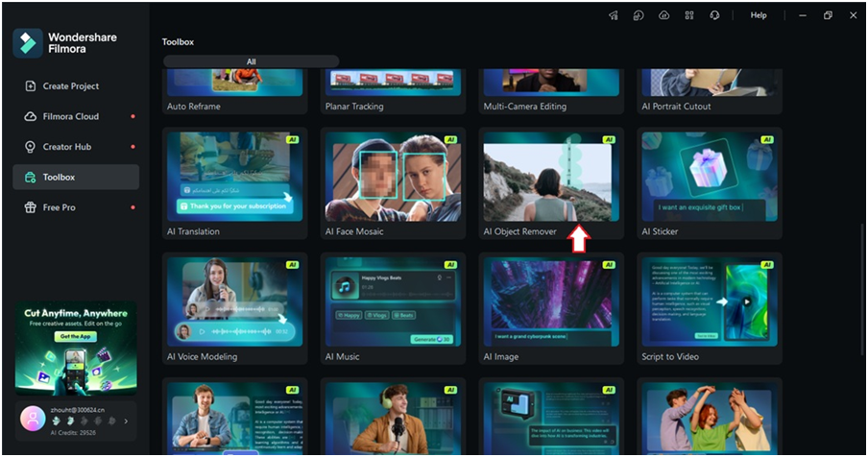Click the AI badge on AI Music card
The image size is (868, 457).
coord(450,265)
